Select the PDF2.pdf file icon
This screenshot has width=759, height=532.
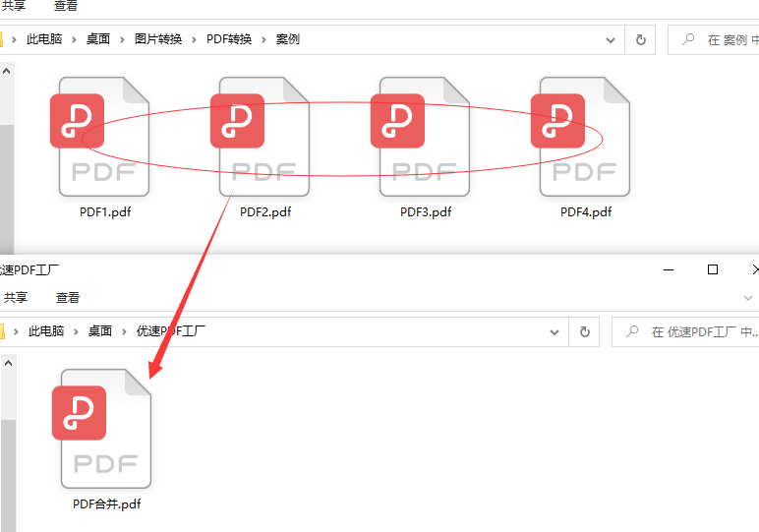[x=260, y=137]
